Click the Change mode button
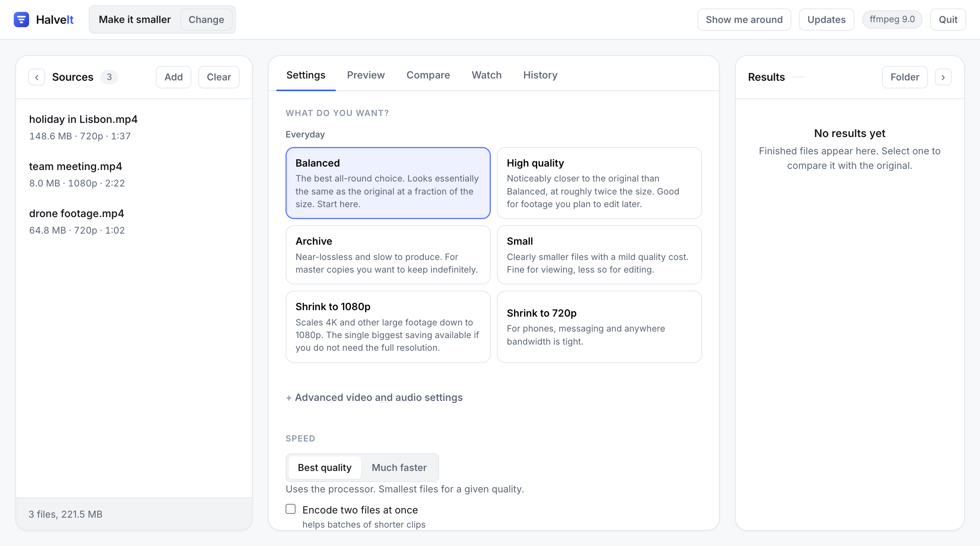Viewport: 980px width, 546px height. click(206, 20)
